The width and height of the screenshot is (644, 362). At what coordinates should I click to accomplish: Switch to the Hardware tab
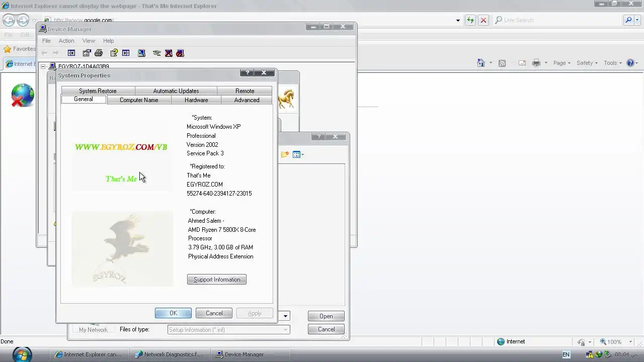pos(196,100)
